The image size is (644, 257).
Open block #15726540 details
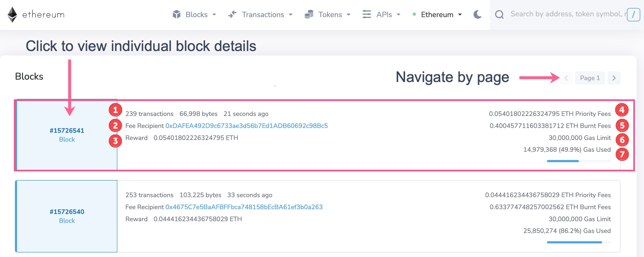pyautogui.click(x=67, y=212)
